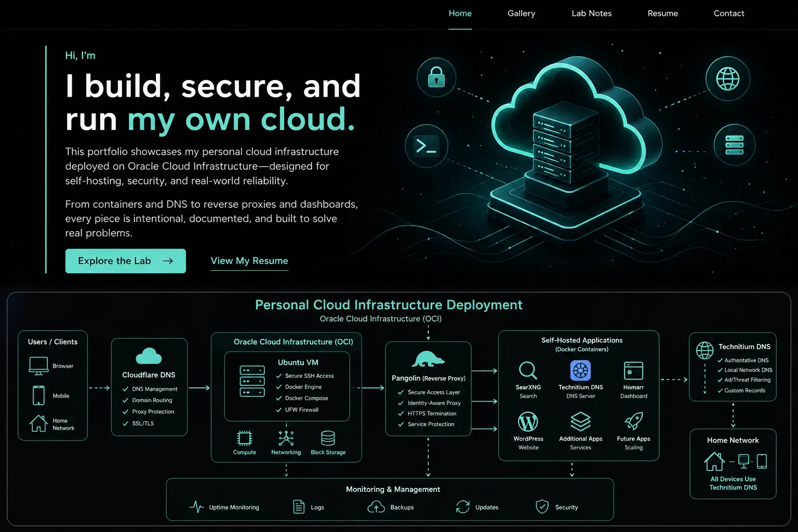The image size is (798, 532).
Task: Click the SearXNG magnifier icon
Action: (528, 370)
